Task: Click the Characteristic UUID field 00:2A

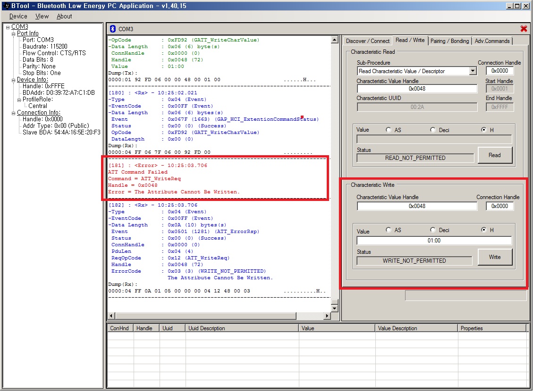Action: (417, 107)
